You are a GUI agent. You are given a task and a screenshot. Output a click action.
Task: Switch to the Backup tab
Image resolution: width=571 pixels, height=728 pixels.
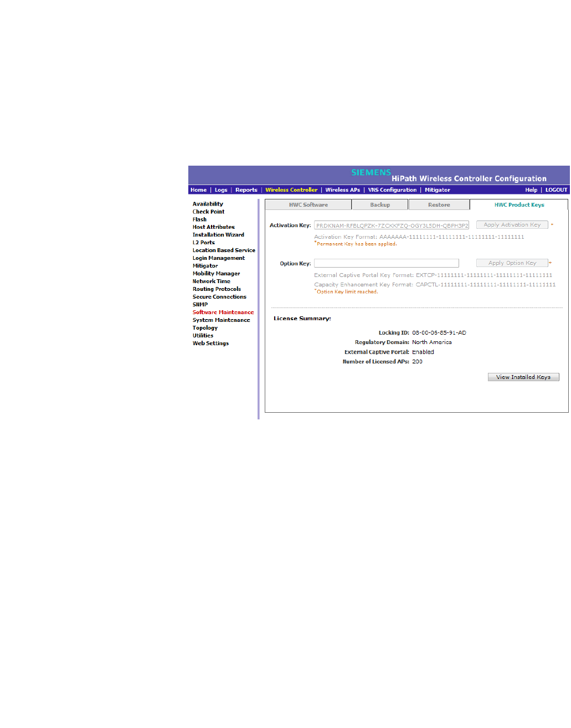[x=380, y=205]
